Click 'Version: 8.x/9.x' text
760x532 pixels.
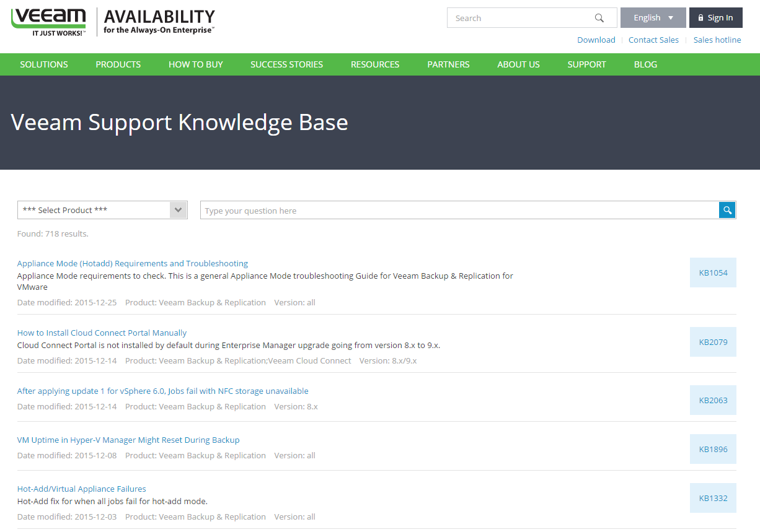click(x=388, y=360)
